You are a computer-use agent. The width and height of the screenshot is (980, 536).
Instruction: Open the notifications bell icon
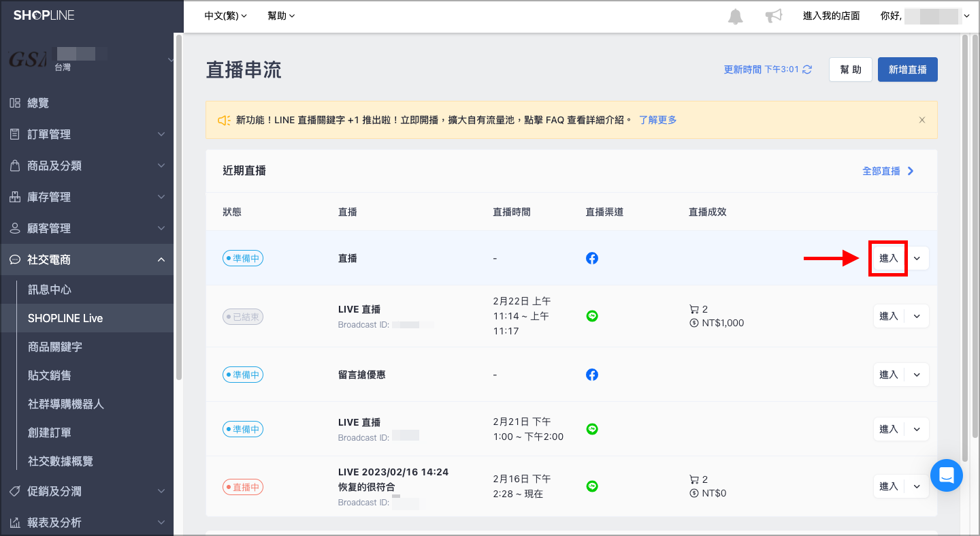pyautogui.click(x=736, y=16)
